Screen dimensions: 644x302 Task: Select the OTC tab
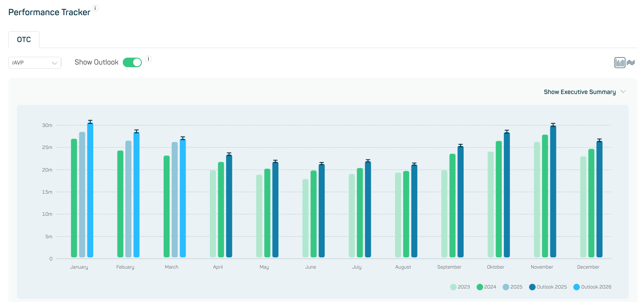24,39
